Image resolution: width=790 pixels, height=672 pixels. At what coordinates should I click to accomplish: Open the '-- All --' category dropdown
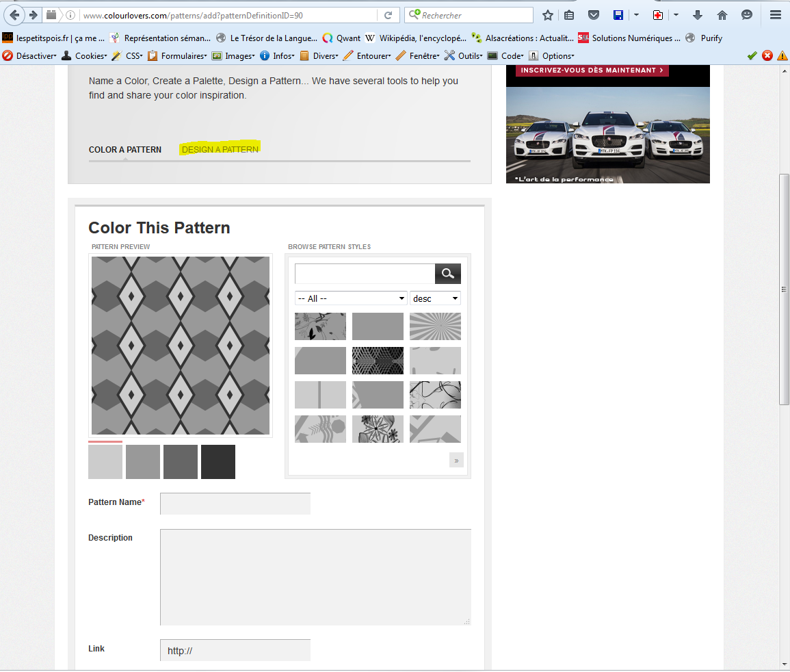[x=351, y=298]
